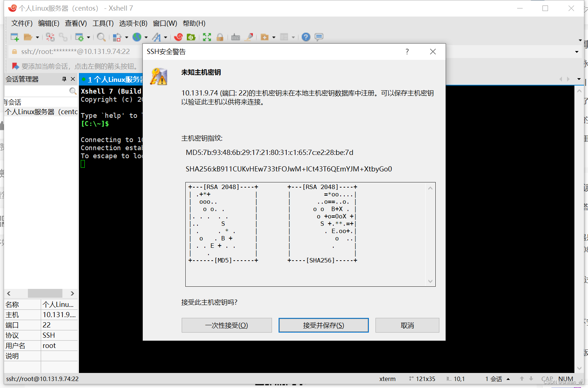Viewport: 588px width, 388px height.
Task: Click 接受并保存(S) to save host key
Action: 323,325
